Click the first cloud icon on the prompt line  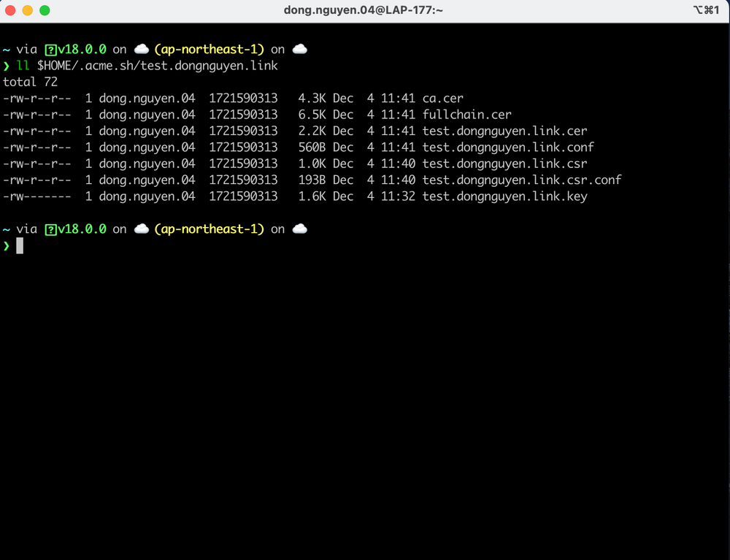tap(142, 48)
